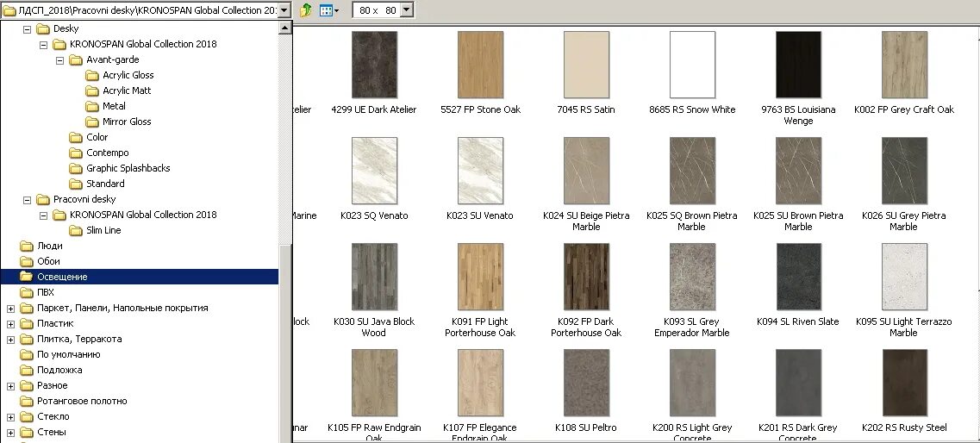Select the Standard folder
The width and height of the screenshot is (980, 443).
pyautogui.click(x=105, y=184)
